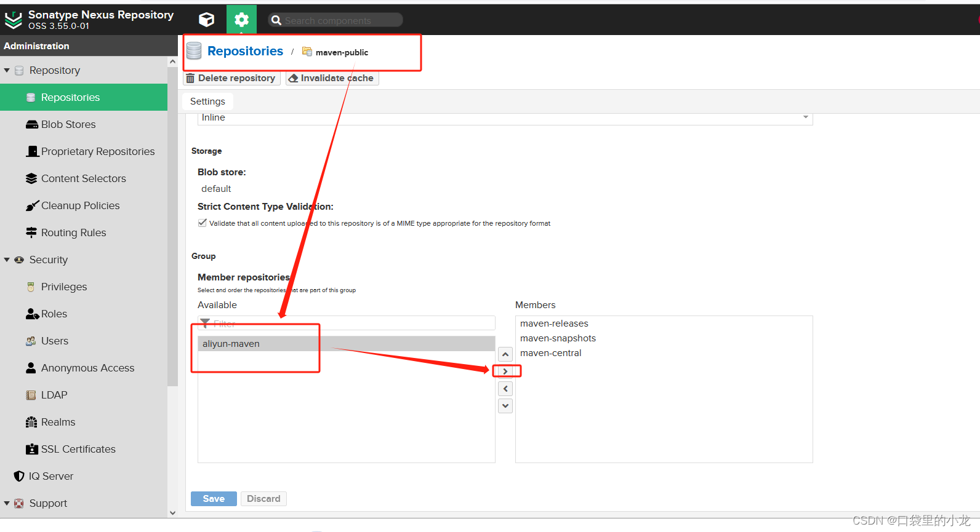
Task: Open Cleanup Policies in sidebar
Action: pos(84,205)
